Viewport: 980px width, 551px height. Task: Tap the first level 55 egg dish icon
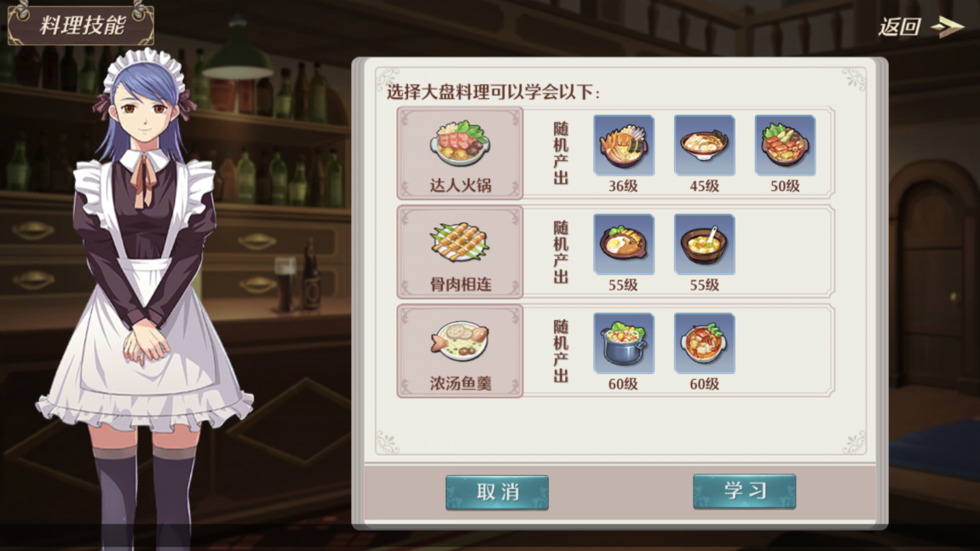click(624, 244)
